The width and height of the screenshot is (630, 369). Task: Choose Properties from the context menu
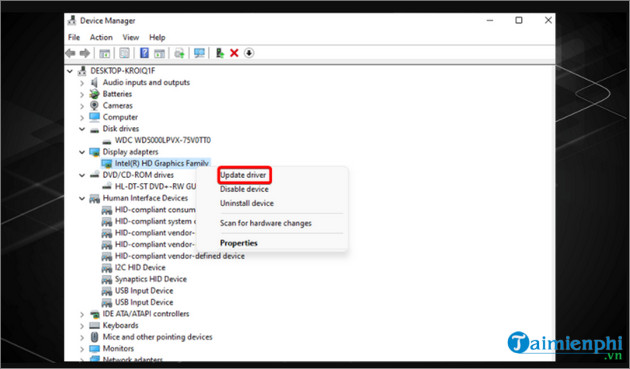[x=239, y=243]
